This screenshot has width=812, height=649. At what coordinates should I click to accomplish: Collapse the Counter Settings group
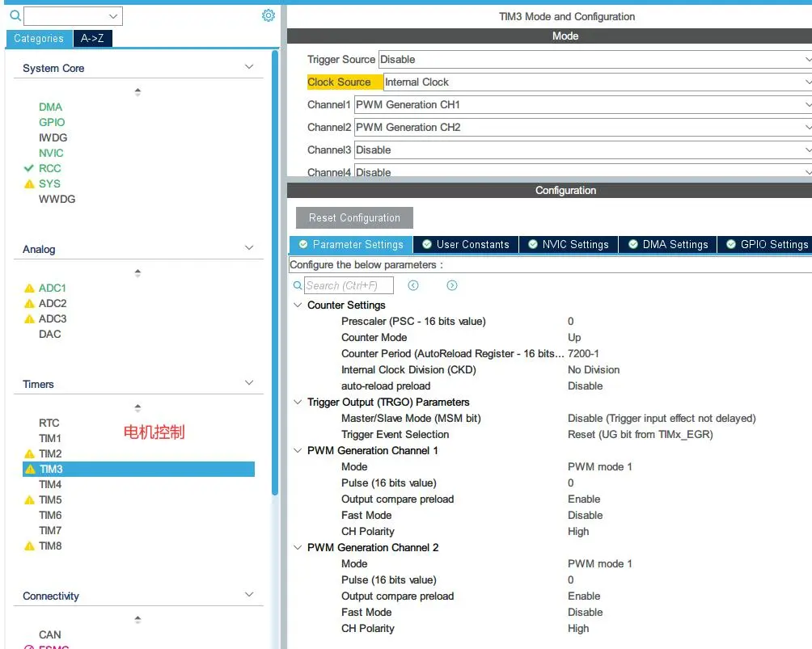(297, 306)
